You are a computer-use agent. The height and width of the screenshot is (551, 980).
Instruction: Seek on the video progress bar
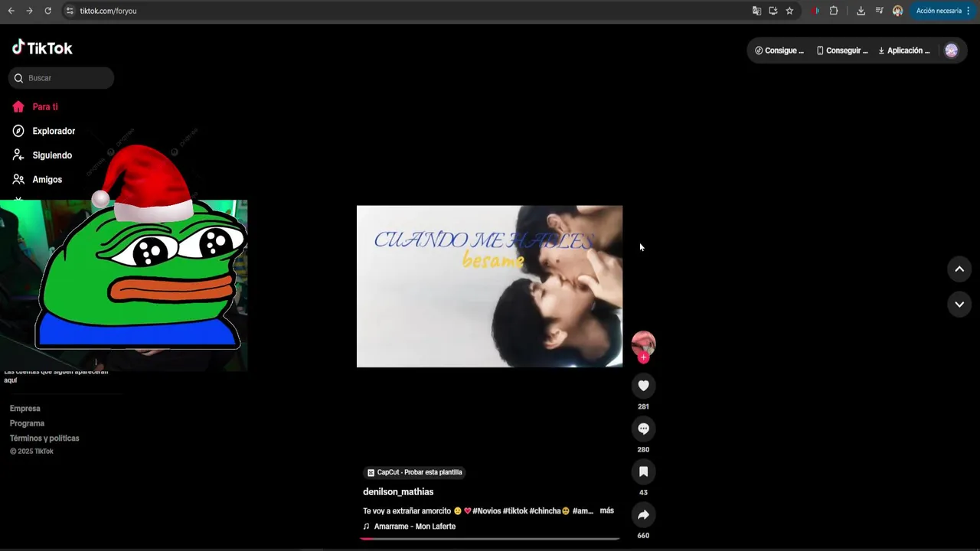point(489,539)
